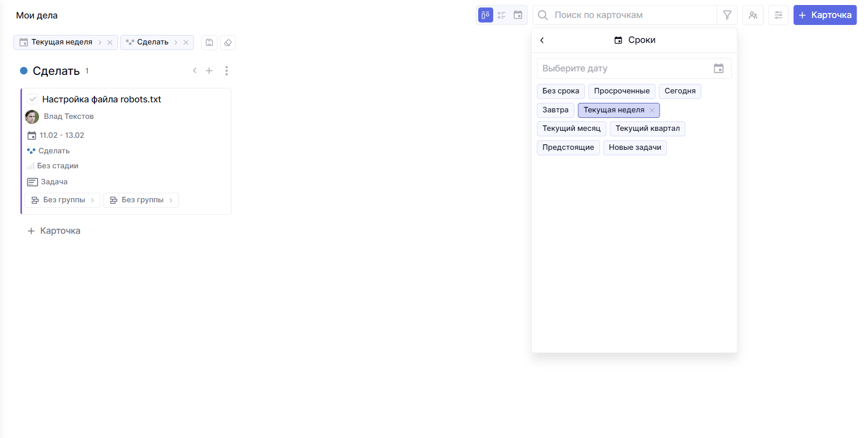The height and width of the screenshot is (438, 868).
Task: Open the participants icon button
Action: (x=753, y=15)
